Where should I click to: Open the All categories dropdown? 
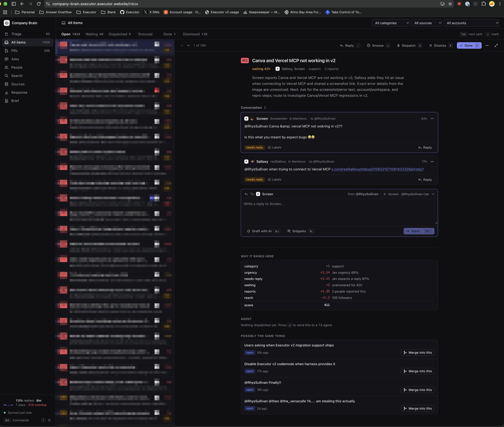pyautogui.click(x=390, y=23)
